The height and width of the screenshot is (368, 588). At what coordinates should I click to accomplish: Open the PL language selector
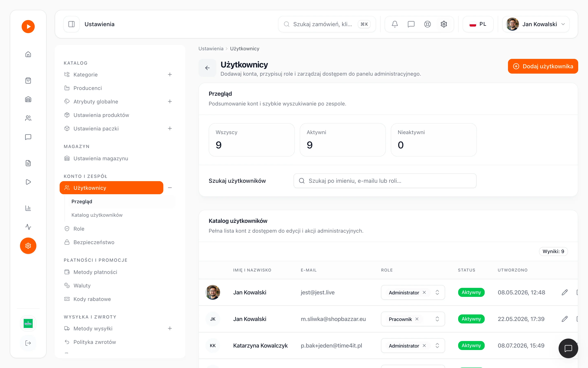click(478, 24)
